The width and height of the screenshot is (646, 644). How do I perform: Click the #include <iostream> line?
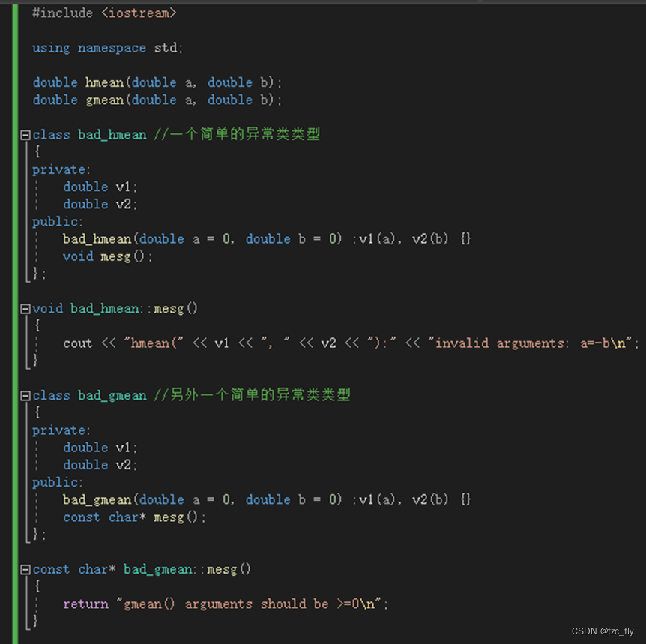[104, 13]
